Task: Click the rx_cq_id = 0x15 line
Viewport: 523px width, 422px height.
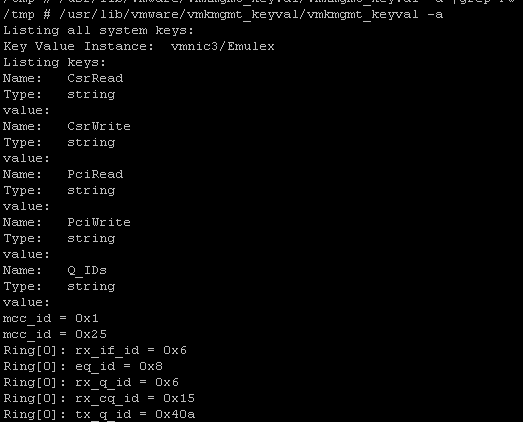Action: pos(99,399)
